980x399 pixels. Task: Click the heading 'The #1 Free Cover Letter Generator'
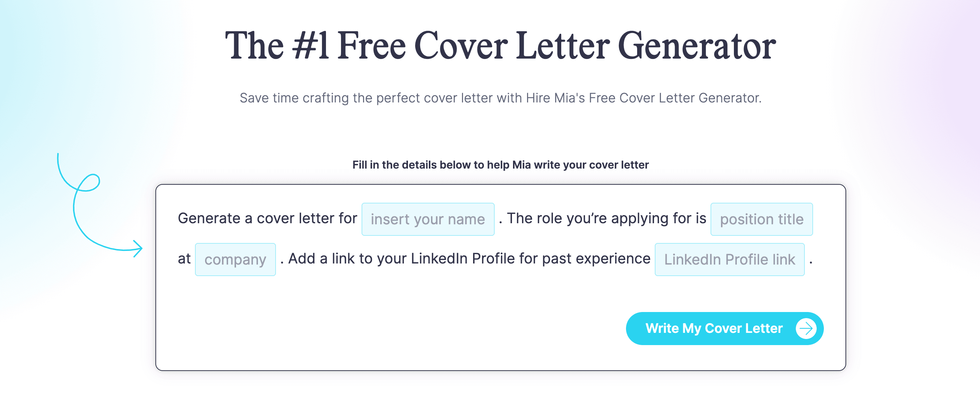(x=490, y=46)
